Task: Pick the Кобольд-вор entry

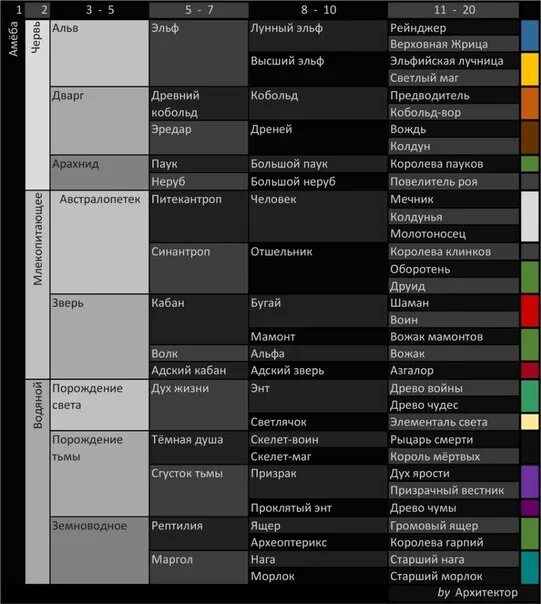Action: pos(454,112)
